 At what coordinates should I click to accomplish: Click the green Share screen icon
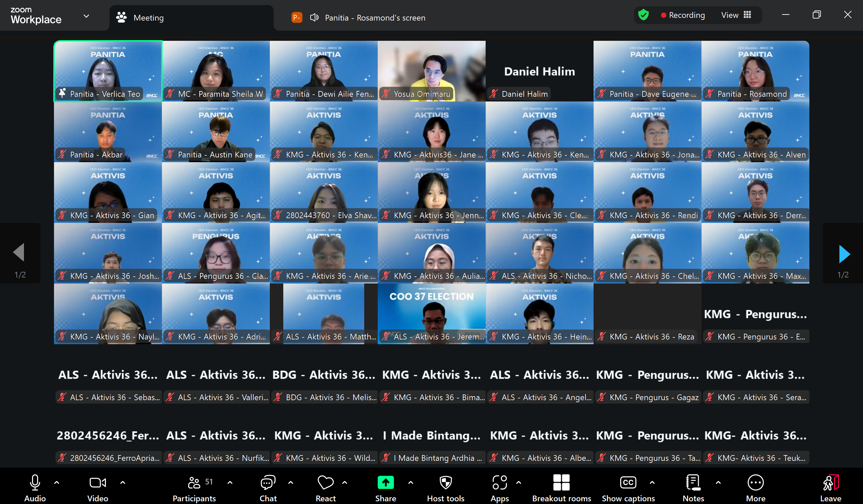385,483
